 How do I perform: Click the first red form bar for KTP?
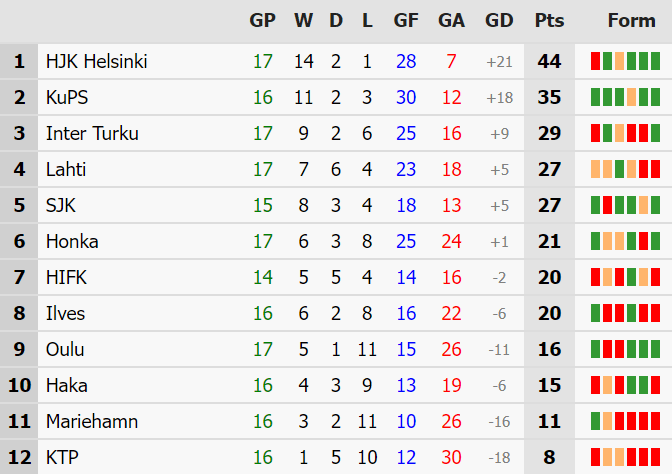coord(595,457)
